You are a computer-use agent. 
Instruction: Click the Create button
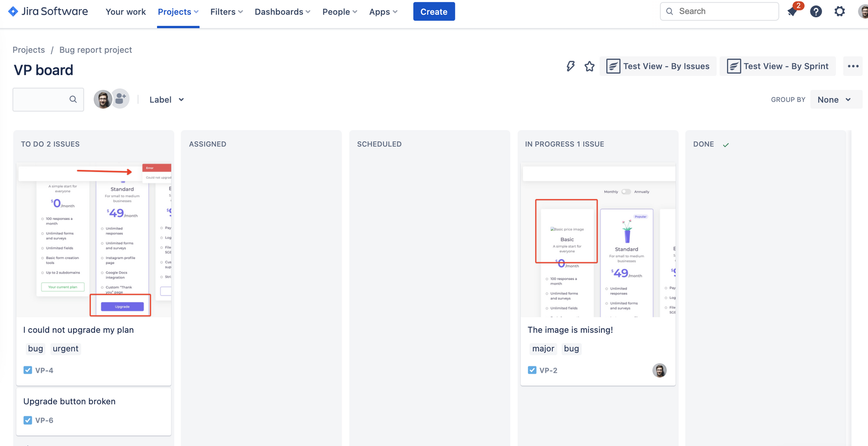point(434,12)
